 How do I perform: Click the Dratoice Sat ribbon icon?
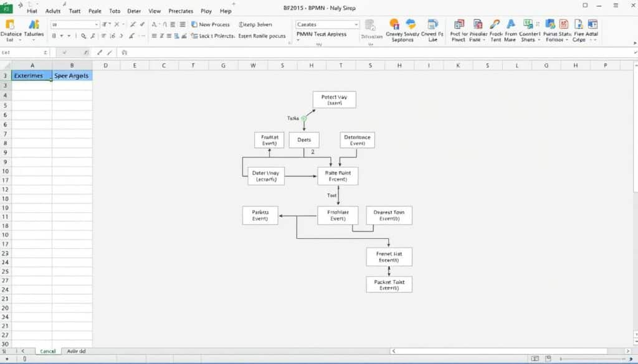[x=10, y=25]
